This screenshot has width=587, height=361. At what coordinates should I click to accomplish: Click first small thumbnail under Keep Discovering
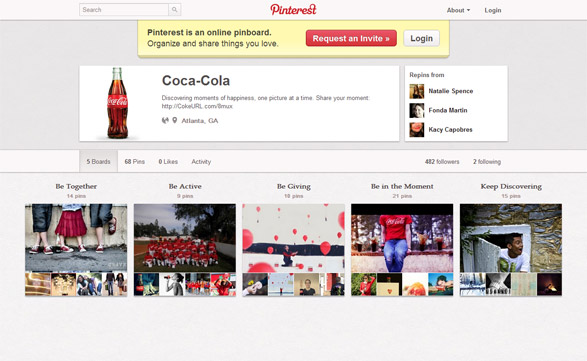[x=472, y=284]
